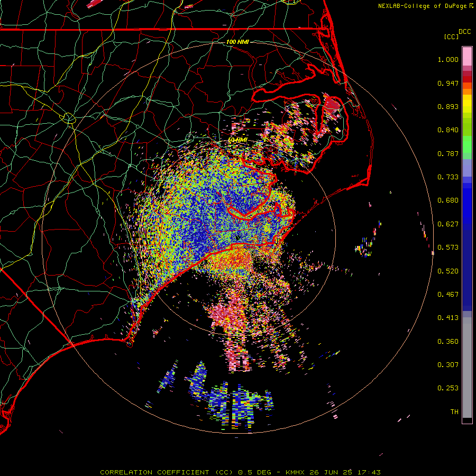
Task: Click the 0.787 scale value
Action: point(448,153)
